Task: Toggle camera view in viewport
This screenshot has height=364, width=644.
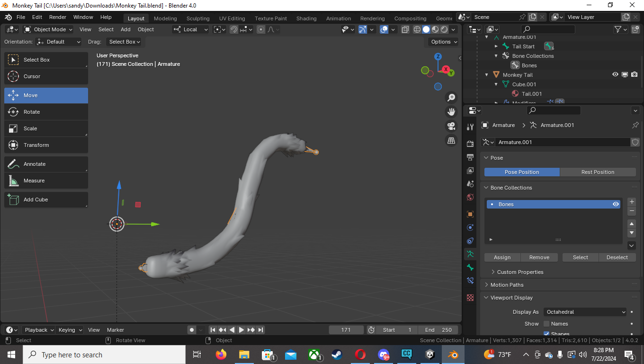Action: pyautogui.click(x=451, y=126)
